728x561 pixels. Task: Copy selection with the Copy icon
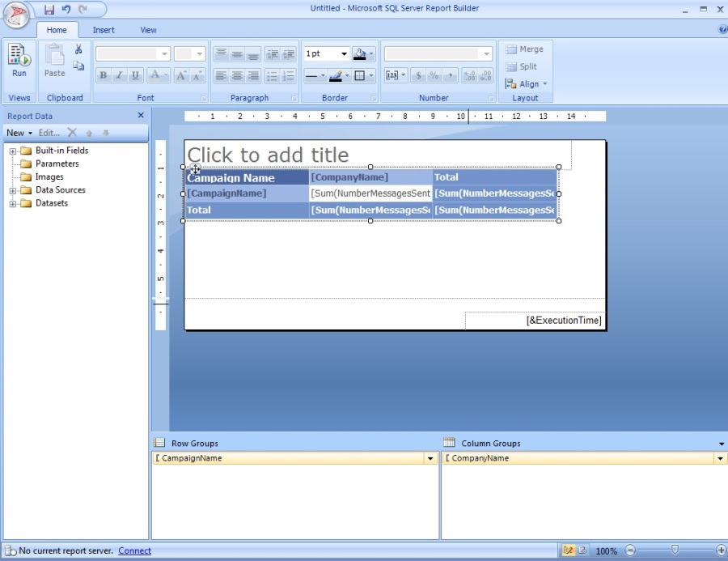[78, 66]
